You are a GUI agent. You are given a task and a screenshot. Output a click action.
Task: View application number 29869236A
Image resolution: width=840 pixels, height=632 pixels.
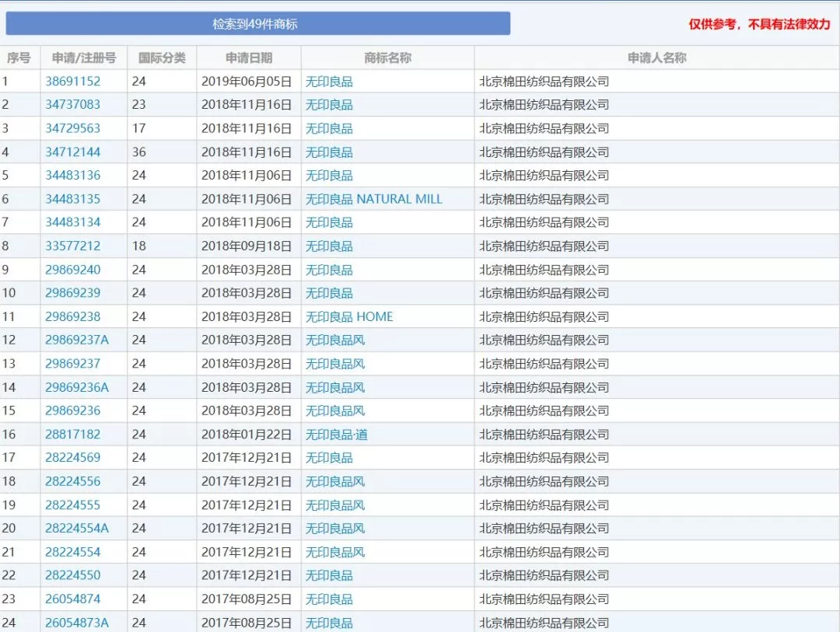77,387
